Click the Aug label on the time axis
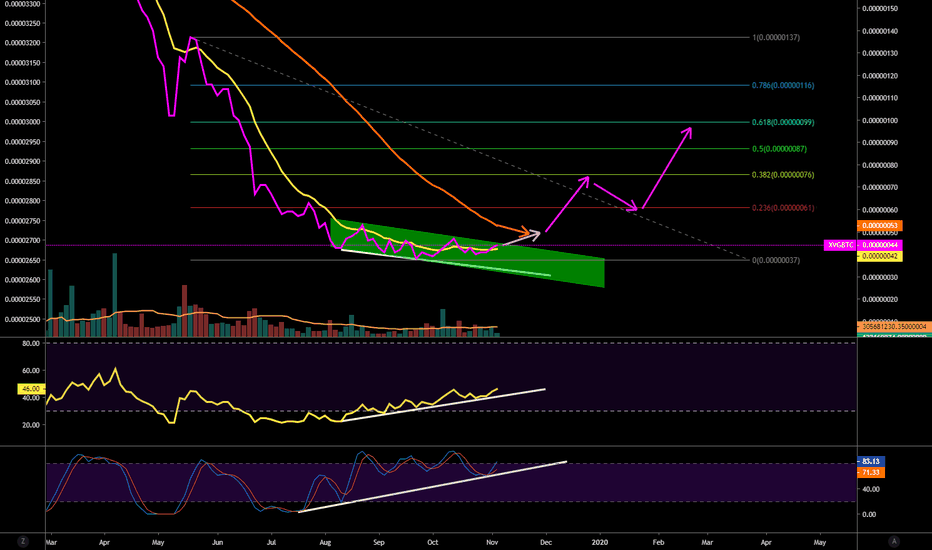Image resolution: width=932 pixels, height=550 pixels. (325, 542)
